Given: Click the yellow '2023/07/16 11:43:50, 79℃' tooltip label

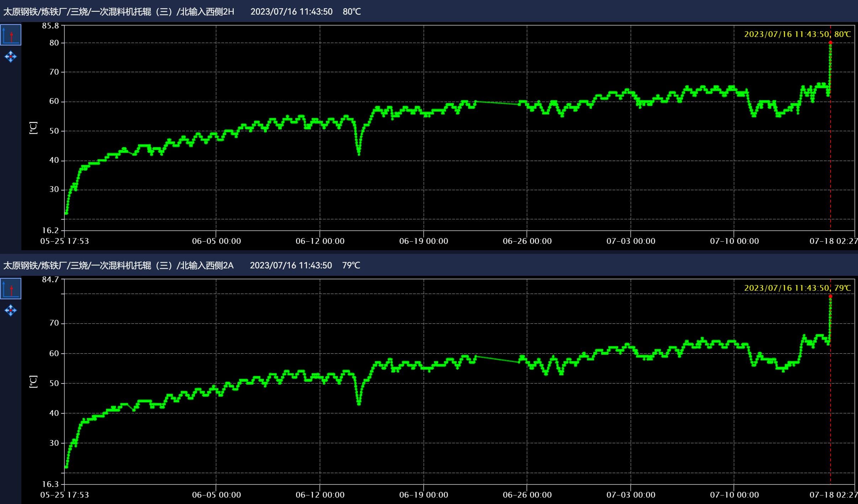Looking at the screenshot, I should pyautogui.click(x=797, y=288).
